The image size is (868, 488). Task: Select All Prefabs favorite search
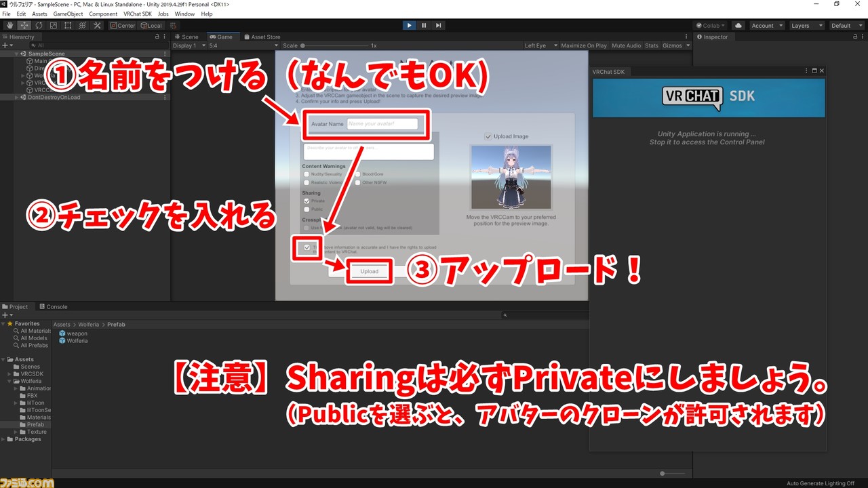tap(31, 346)
